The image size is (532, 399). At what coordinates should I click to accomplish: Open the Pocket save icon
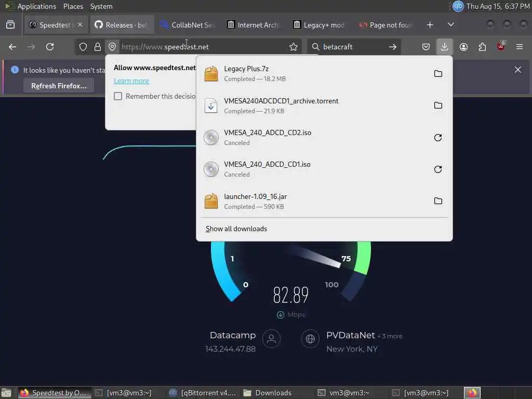click(426, 47)
